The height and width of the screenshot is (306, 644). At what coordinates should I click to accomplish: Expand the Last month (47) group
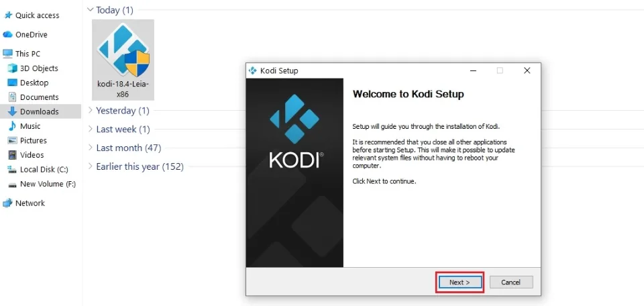click(x=91, y=148)
